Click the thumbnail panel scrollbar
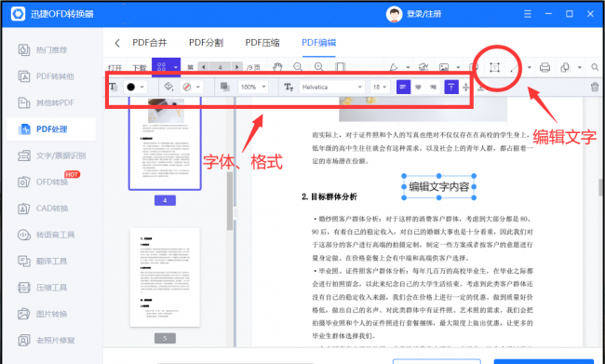605x364 pixels. (230, 201)
